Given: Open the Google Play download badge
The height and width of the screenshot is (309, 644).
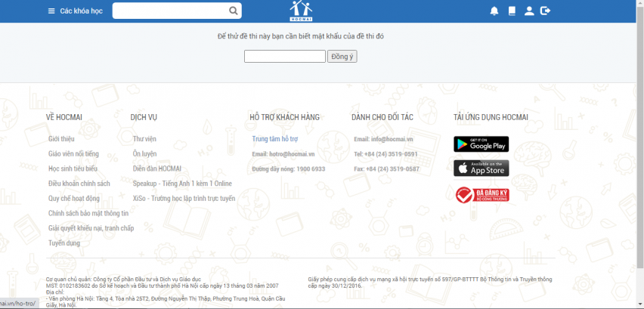Looking at the screenshot, I should [x=481, y=144].
